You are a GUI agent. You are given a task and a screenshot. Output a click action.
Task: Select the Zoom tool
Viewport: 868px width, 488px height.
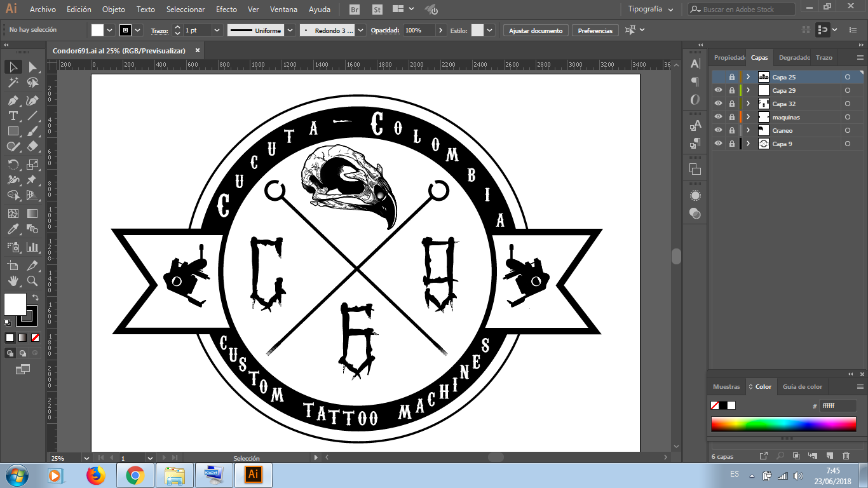(x=32, y=281)
